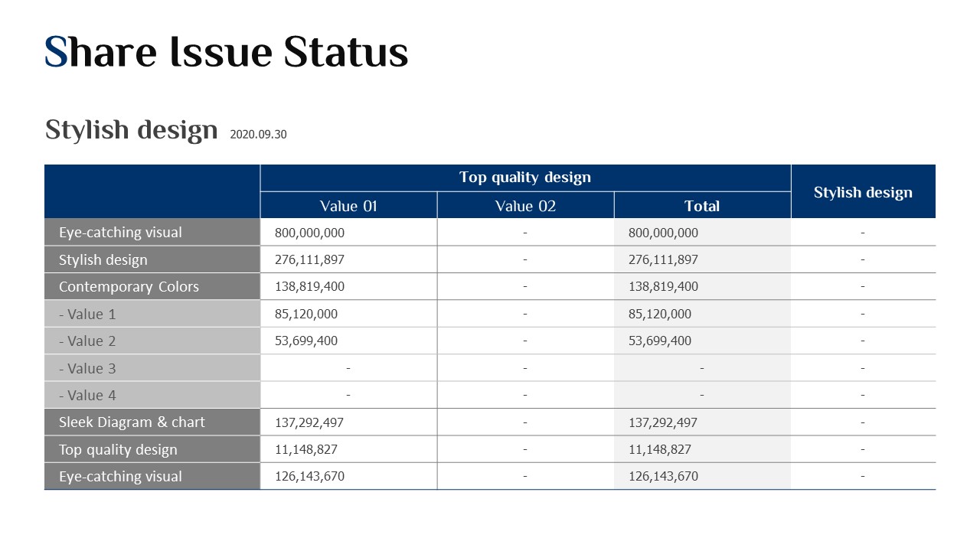Click the 11,148,827 cell under Value 01
Image resolution: width=980 pixels, height=551 pixels.
(x=348, y=449)
